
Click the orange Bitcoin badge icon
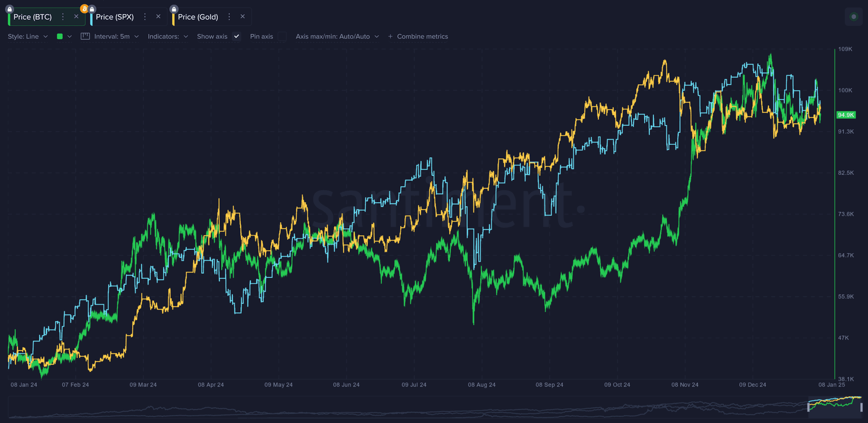[84, 8]
